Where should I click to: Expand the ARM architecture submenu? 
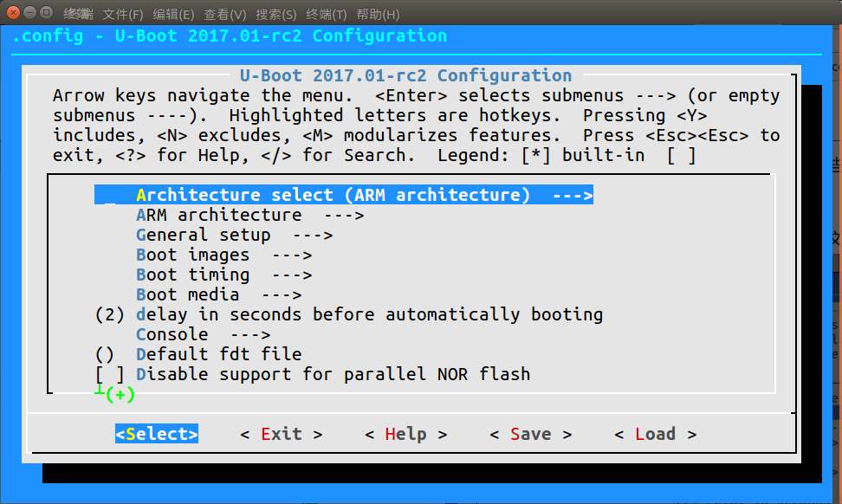pyautogui.click(x=249, y=216)
